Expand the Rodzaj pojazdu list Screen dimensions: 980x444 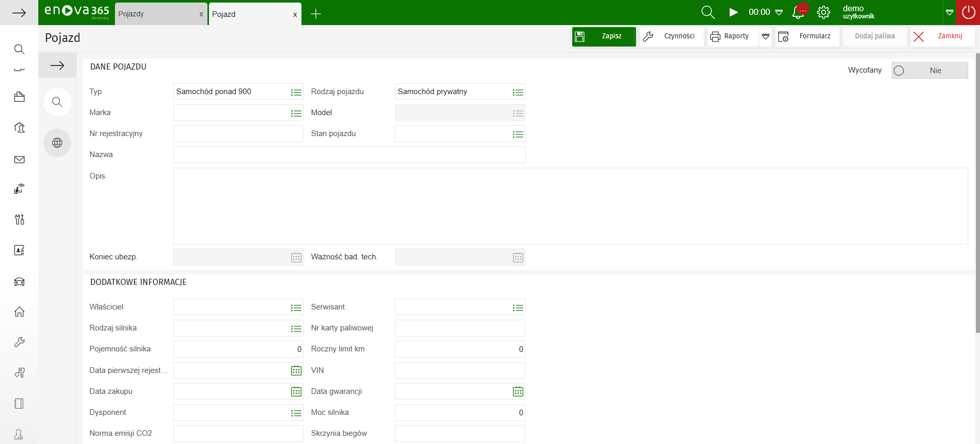(518, 93)
